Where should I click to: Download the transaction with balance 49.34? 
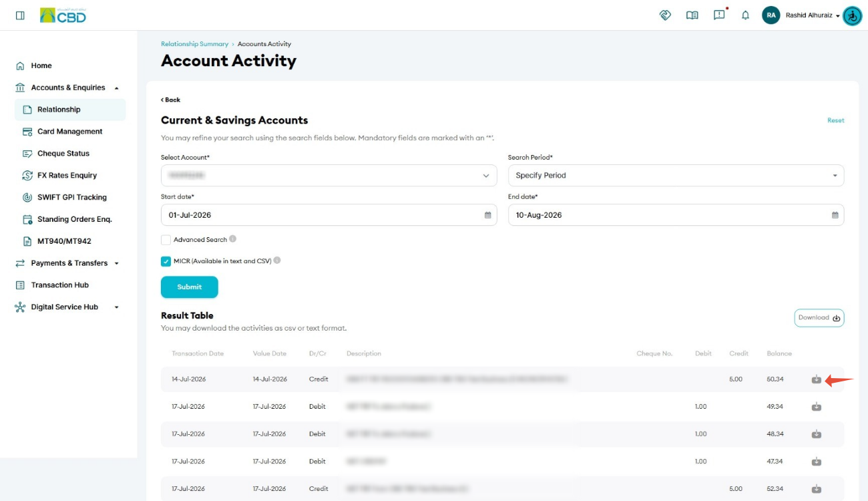coord(816,407)
